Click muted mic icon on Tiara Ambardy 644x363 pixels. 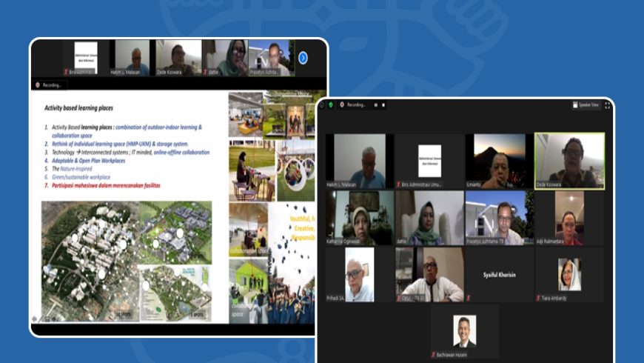tap(537, 298)
